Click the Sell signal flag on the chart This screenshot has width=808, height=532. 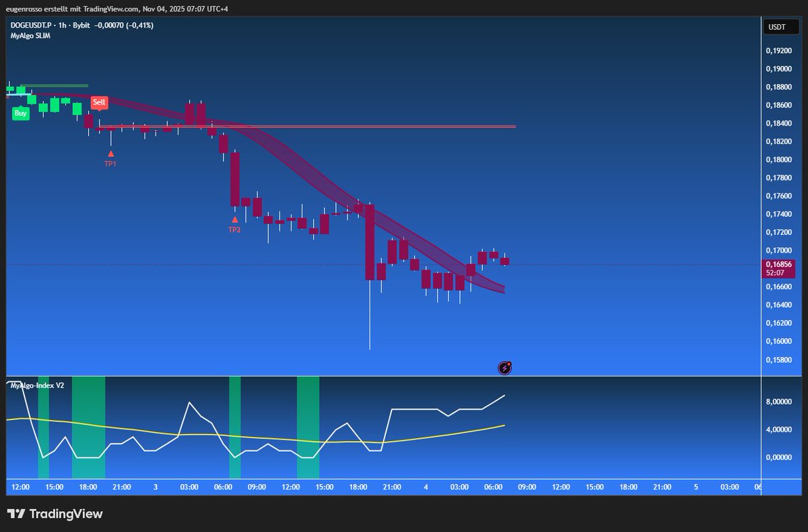[99, 102]
